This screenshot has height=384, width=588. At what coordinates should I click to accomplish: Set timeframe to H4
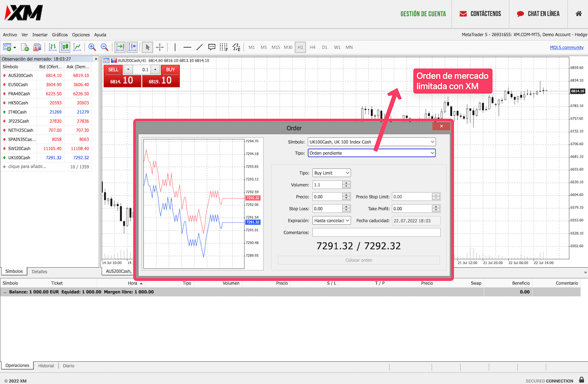[x=312, y=47]
